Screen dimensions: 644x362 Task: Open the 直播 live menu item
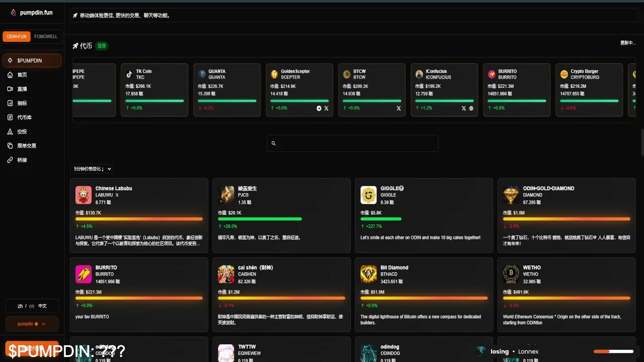32,89
